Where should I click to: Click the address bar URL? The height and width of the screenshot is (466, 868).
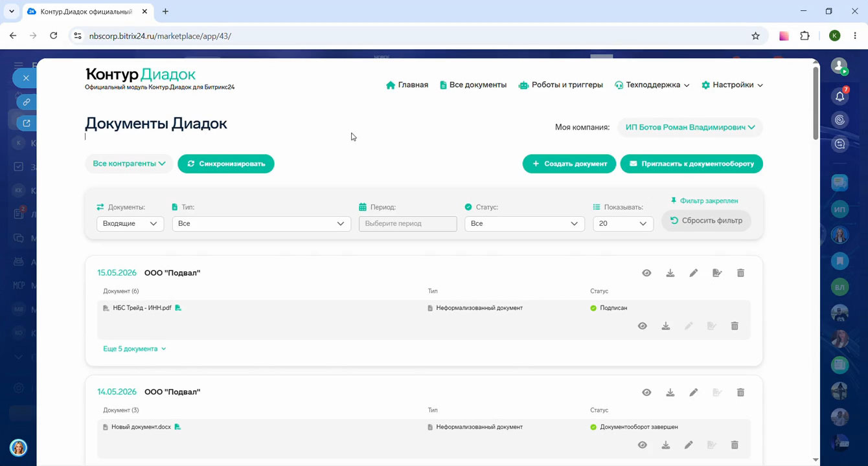coord(160,36)
